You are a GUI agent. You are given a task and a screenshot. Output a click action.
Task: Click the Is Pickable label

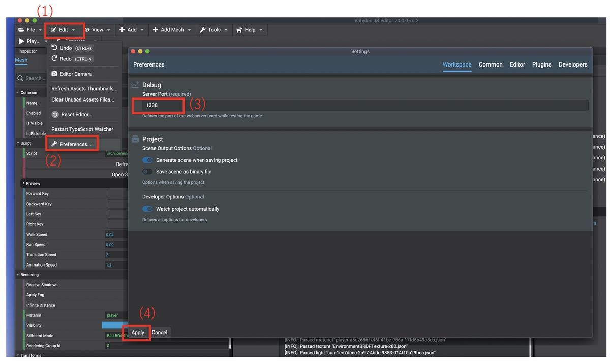(36, 134)
